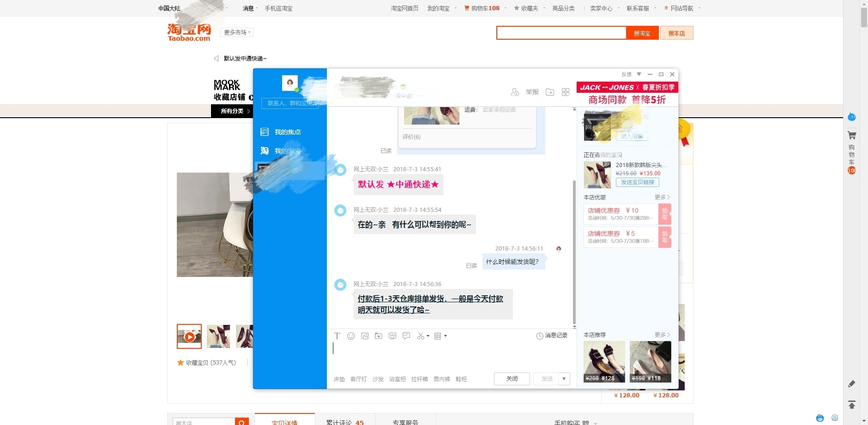Click the consulted item shoe thumbnail
Viewport: 868px width, 425px height.
pyautogui.click(x=597, y=175)
